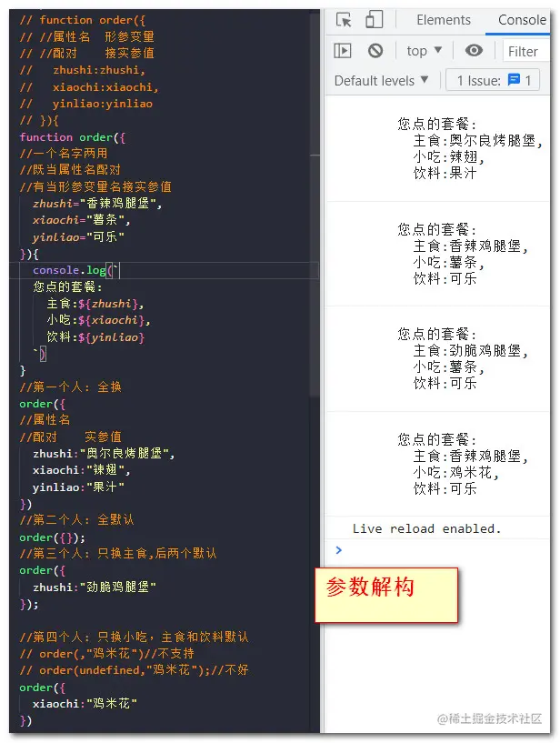This screenshot has height=743, width=560.
Task: Show the console sidebar panel icon
Action: (x=343, y=51)
